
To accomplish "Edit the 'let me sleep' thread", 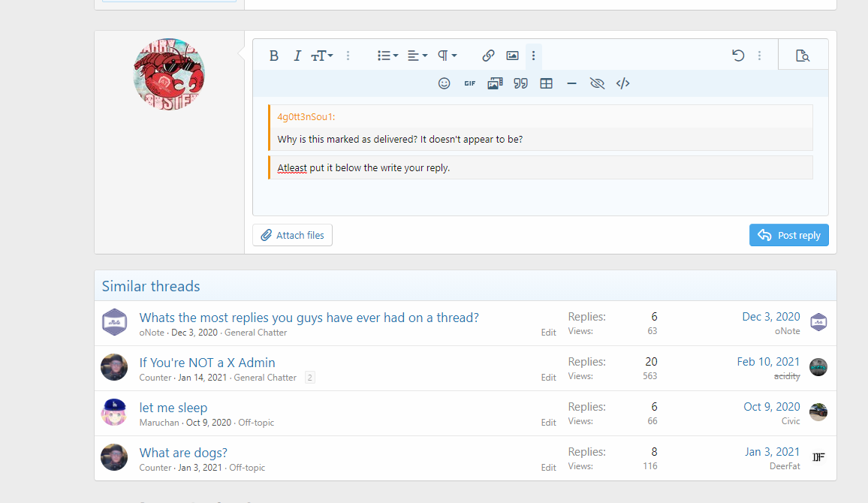I will pos(549,423).
